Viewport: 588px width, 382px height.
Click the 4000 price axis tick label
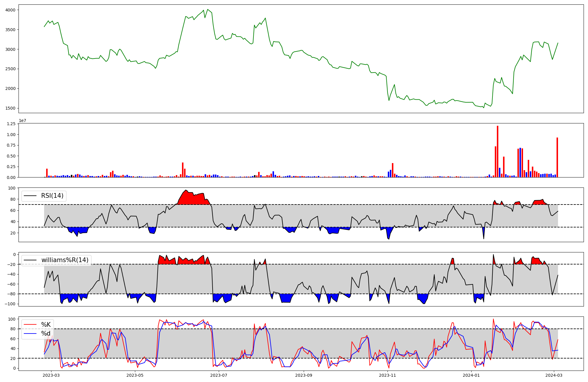(x=10, y=10)
